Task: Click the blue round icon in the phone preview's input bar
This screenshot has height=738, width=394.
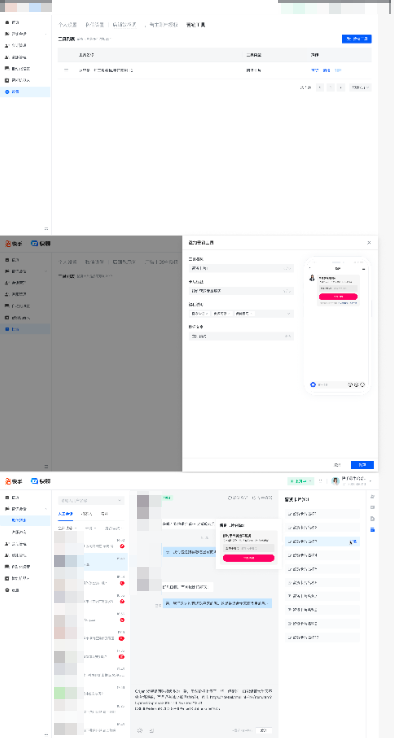Action: [313, 385]
